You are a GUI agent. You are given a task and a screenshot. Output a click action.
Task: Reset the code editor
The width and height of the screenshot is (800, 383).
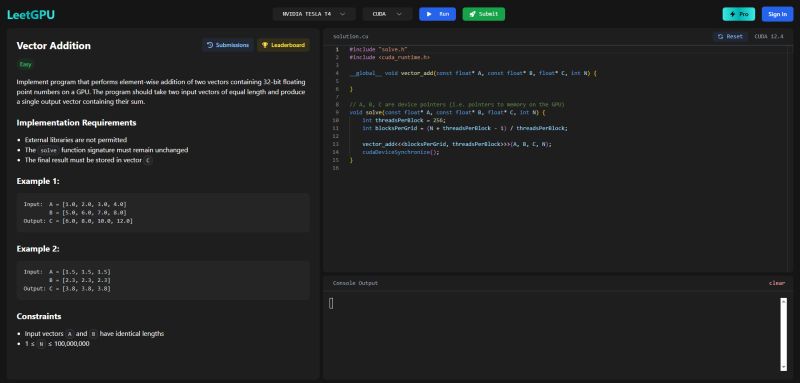click(730, 37)
